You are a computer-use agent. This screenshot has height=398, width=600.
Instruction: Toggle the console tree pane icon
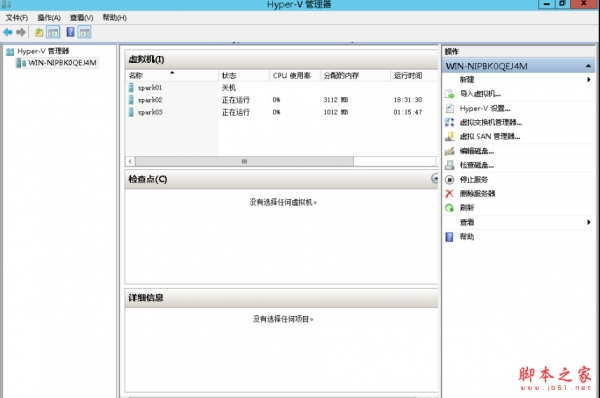tap(53, 33)
